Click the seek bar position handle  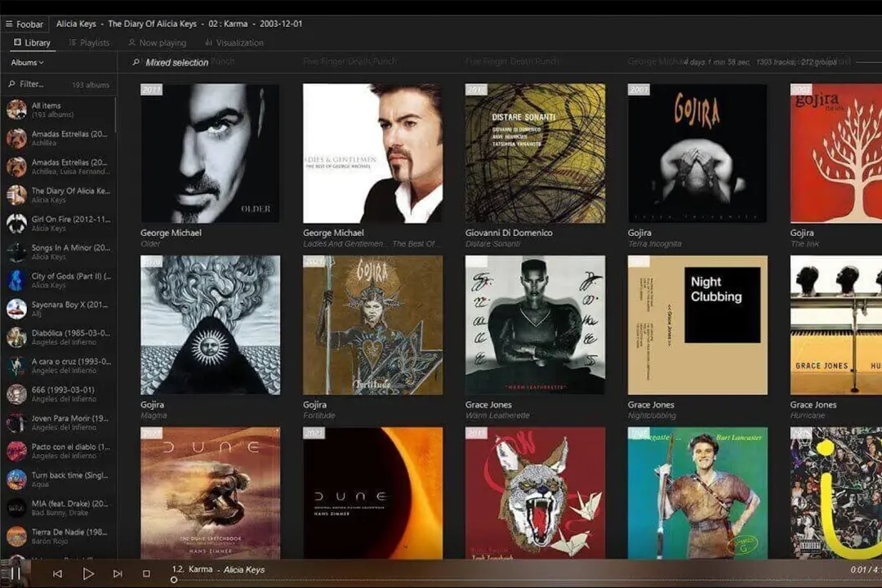tap(174, 580)
